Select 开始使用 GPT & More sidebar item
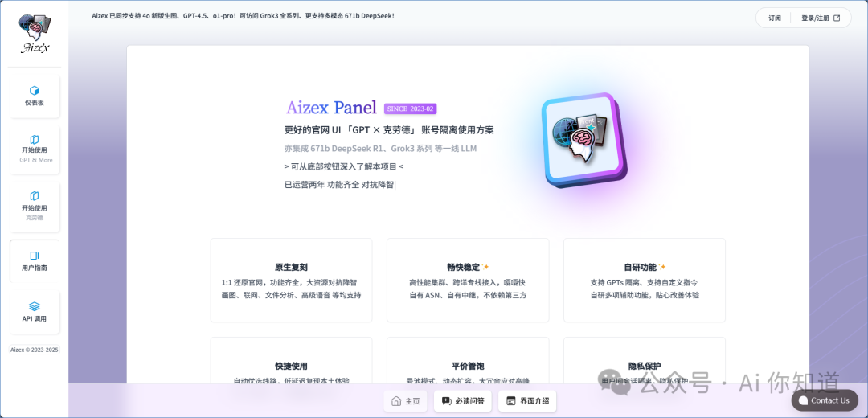This screenshot has width=868, height=418. pos(35,150)
